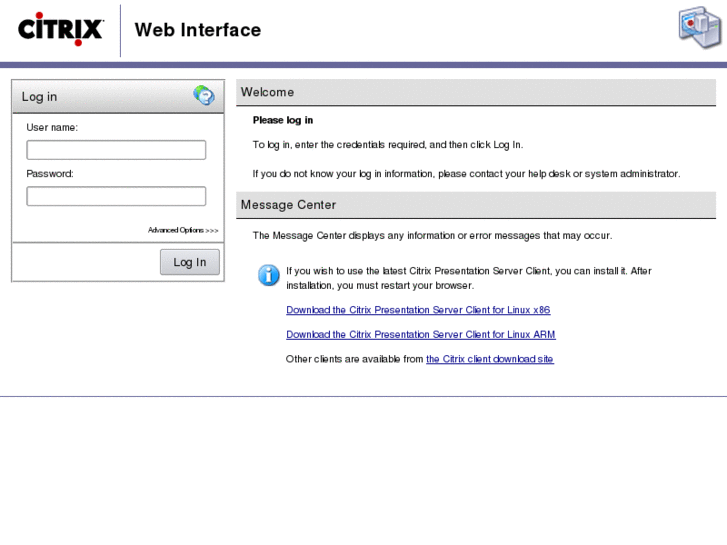Click the Citrix logo
The width and height of the screenshot is (727, 545).
[x=61, y=29]
